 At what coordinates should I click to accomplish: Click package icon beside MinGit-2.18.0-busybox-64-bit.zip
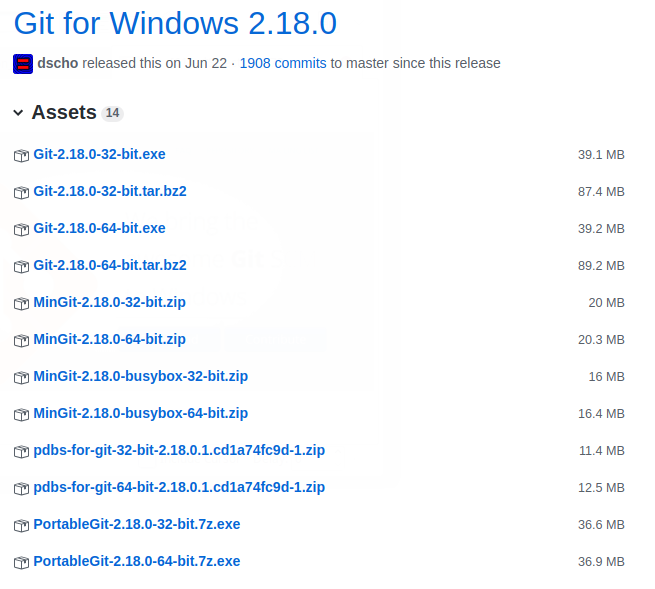(x=21, y=414)
